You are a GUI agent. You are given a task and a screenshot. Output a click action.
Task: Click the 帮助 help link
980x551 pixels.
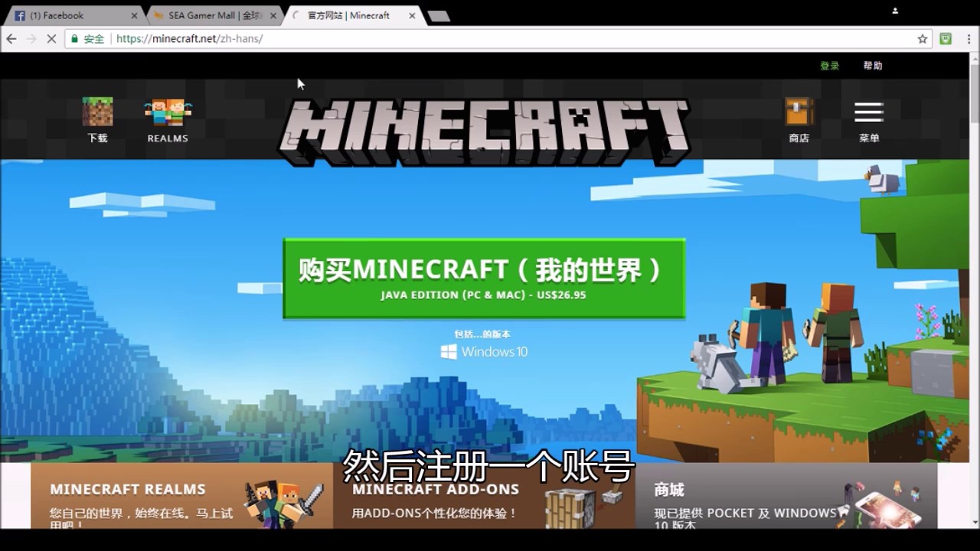[873, 66]
